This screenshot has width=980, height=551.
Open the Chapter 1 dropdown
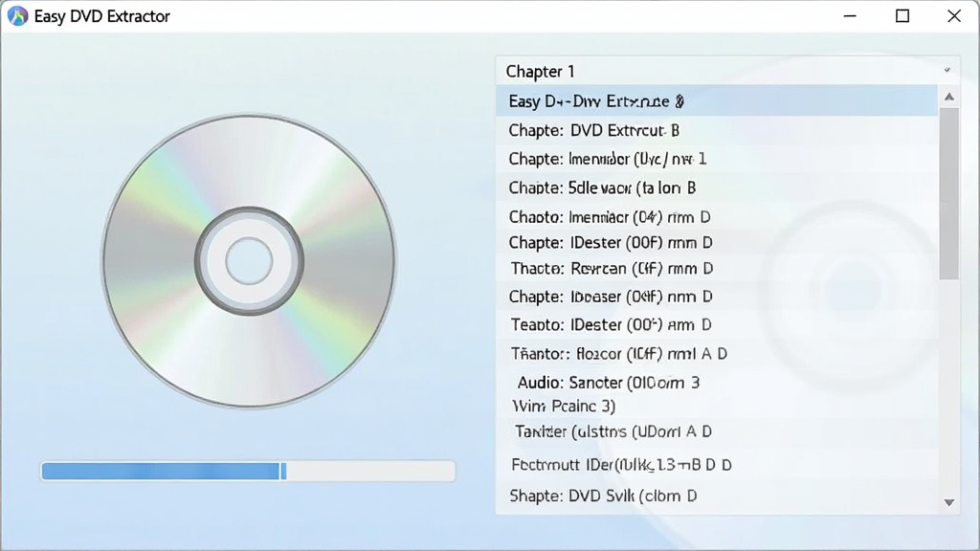click(x=727, y=71)
